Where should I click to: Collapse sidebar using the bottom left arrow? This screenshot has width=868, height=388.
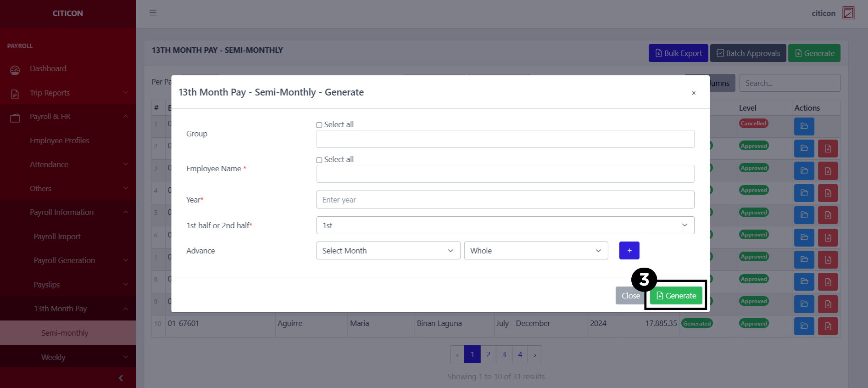[x=121, y=378]
